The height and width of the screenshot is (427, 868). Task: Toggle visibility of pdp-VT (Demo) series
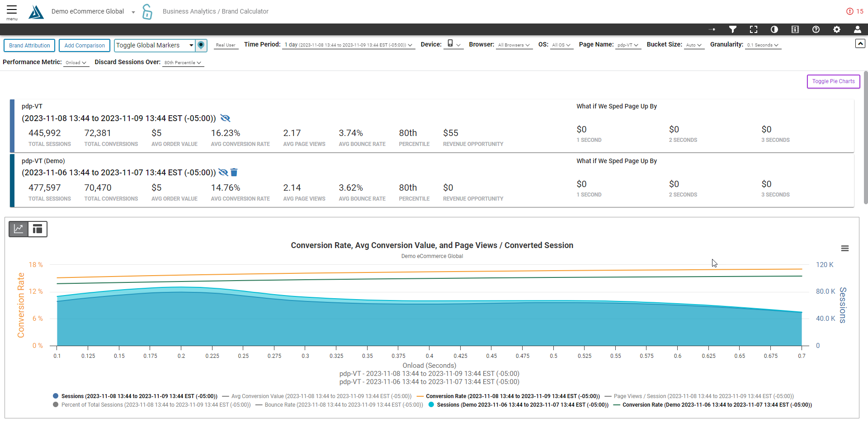pyautogui.click(x=223, y=172)
